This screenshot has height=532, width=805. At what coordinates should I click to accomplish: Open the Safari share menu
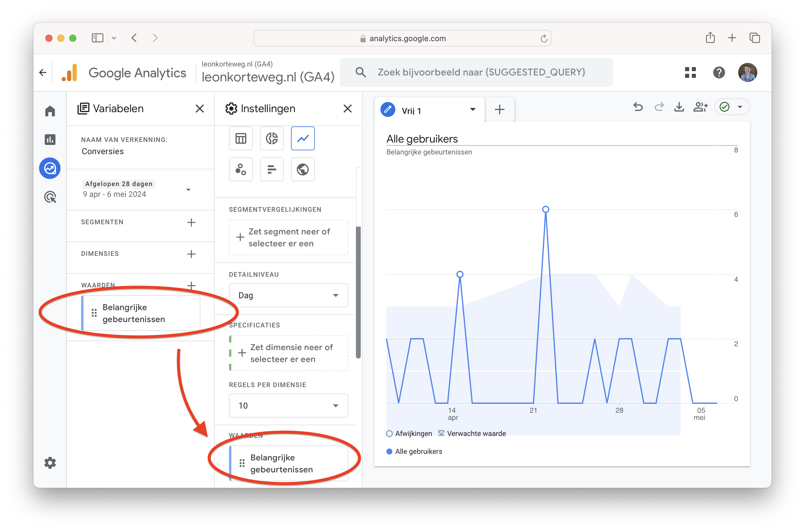coord(710,38)
